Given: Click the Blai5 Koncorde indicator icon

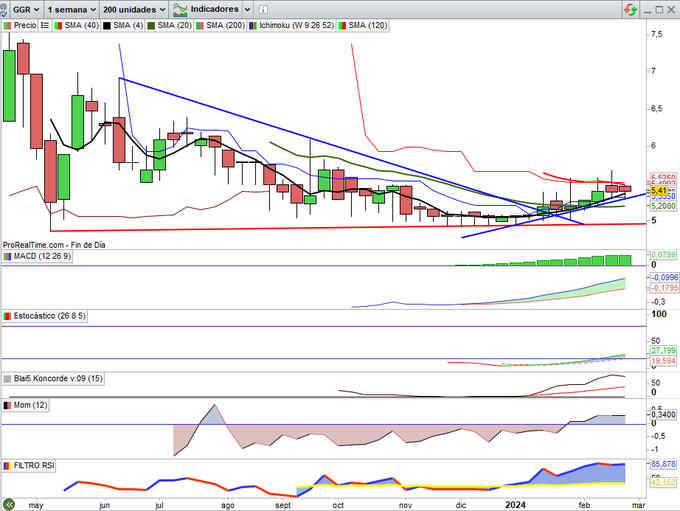Looking at the screenshot, I should click(x=7, y=380).
